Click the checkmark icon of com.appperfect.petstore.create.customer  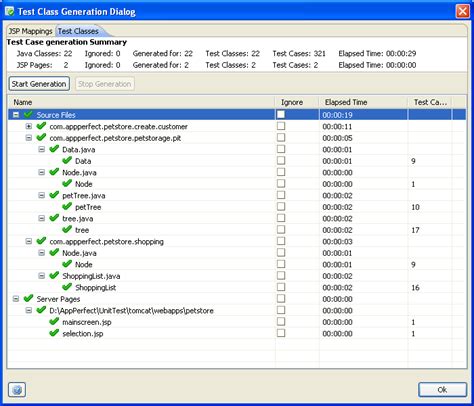pyautogui.click(x=41, y=126)
